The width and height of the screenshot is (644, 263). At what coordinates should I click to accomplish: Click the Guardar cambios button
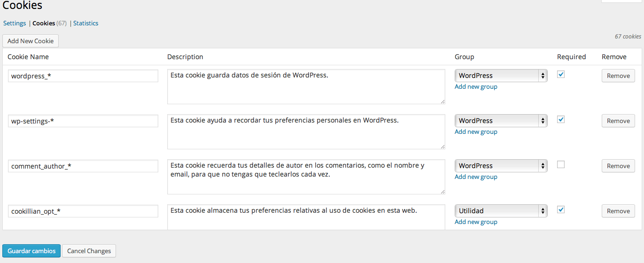coord(31,251)
